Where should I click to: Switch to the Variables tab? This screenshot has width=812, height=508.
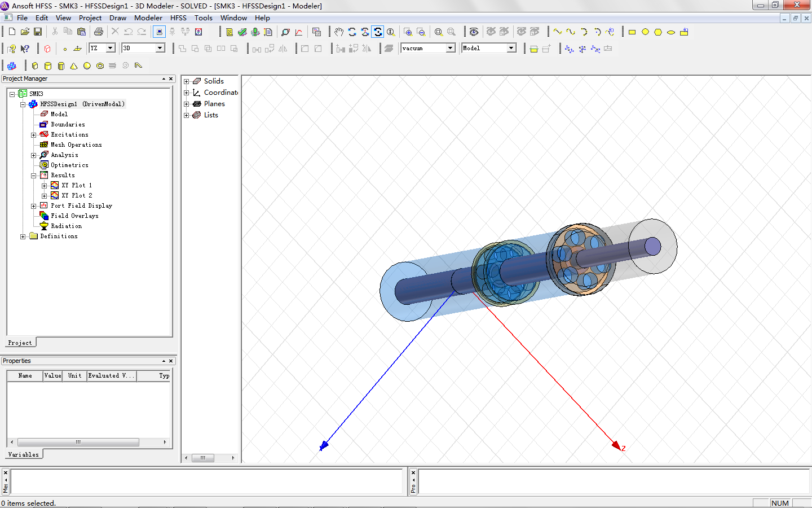(24, 454)
